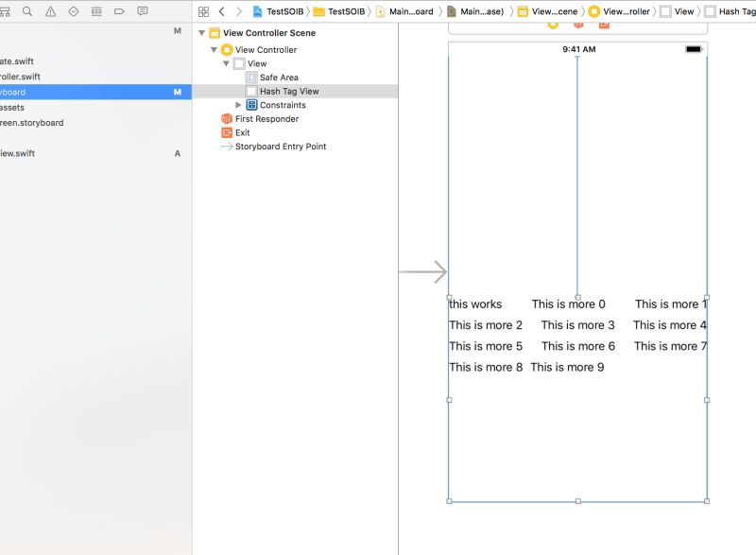Open the Test navigator diamond icon
The height and width of the screenshot is (555, 756).
tap(72, 11)
